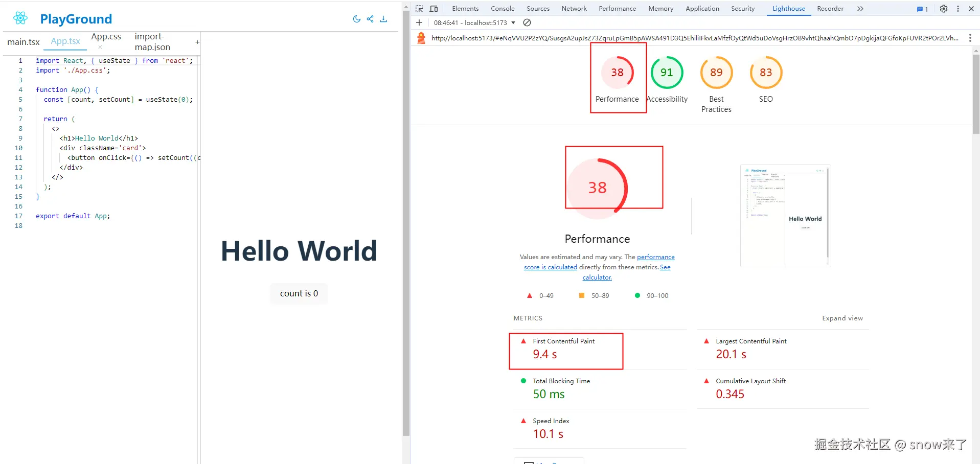Go to the Network tab

pos(574,9)
